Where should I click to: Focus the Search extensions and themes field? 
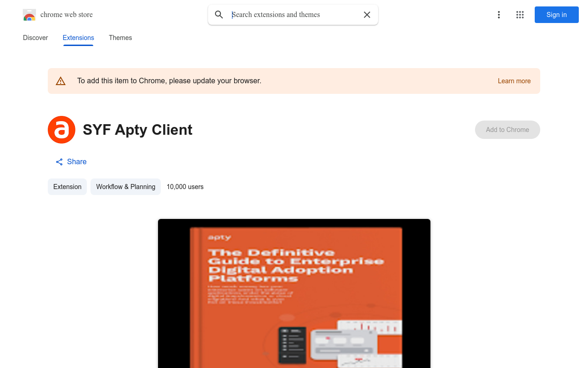294,15
